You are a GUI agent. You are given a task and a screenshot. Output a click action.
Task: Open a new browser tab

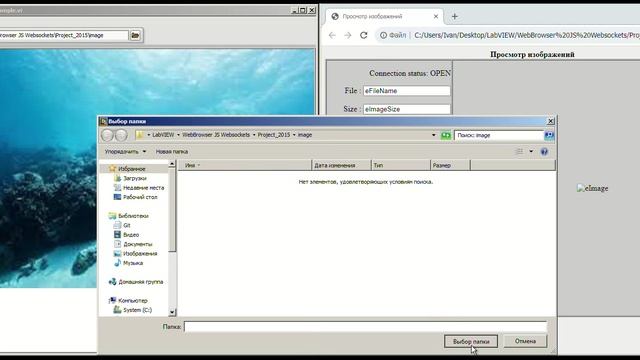455,16
